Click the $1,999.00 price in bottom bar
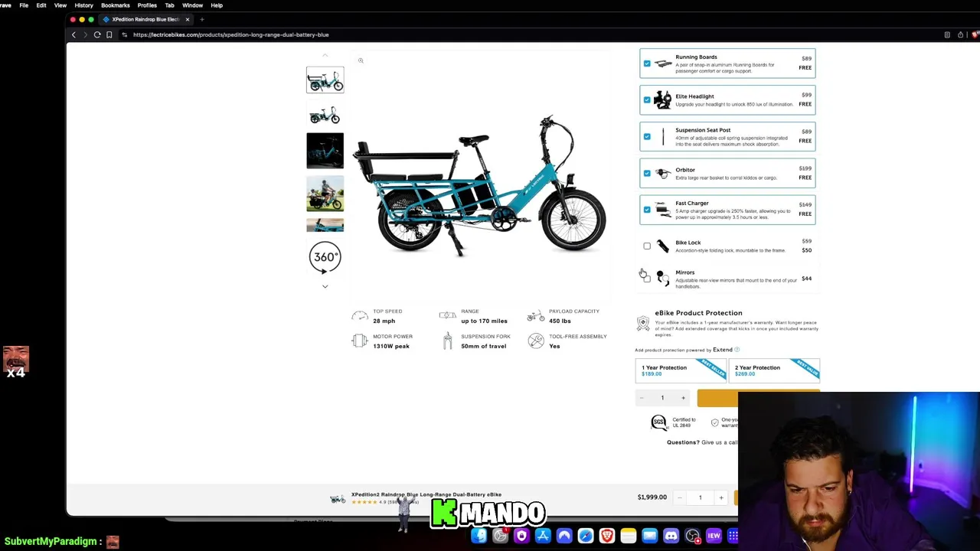This screenshot has height=551, width=980. pos(652,497)
